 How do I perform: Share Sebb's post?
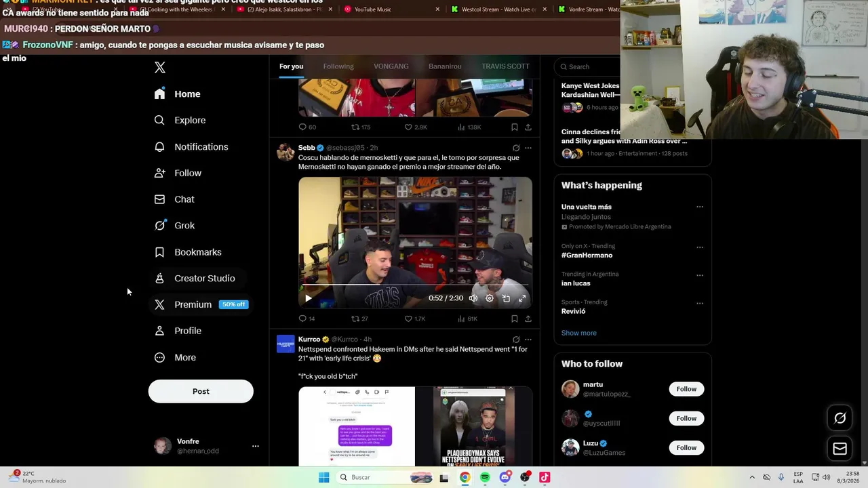pos(528,319)
